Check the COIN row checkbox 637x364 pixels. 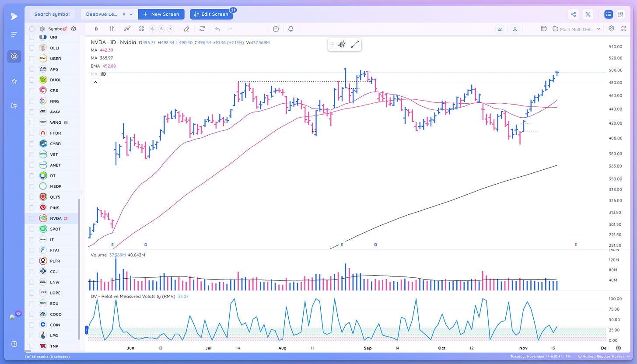[x=31, y=325]
